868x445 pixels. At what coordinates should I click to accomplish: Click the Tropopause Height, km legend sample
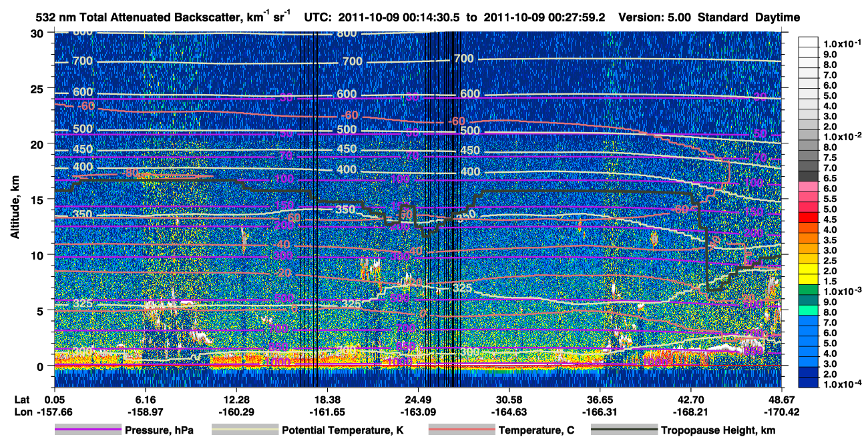point(624,430)
